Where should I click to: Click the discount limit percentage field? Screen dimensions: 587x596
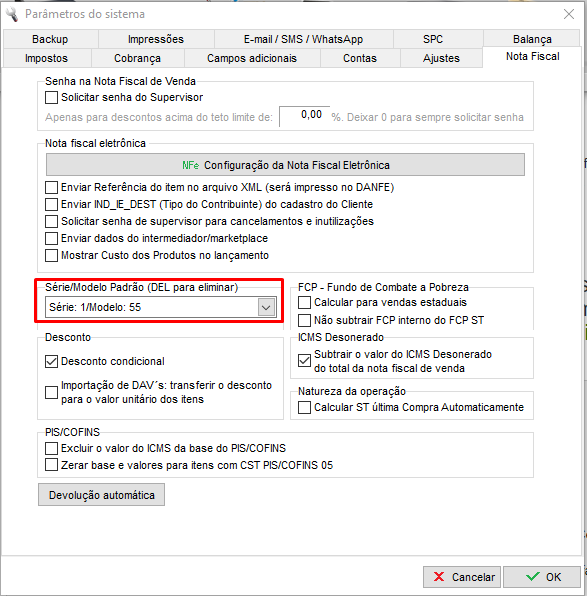(x=304, y=116)
